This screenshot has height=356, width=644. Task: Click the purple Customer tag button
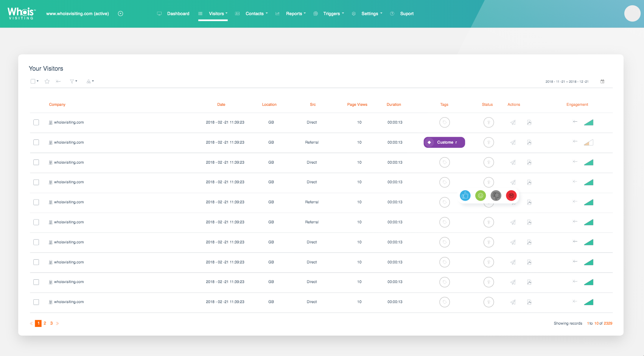click(x=444, y=142)
